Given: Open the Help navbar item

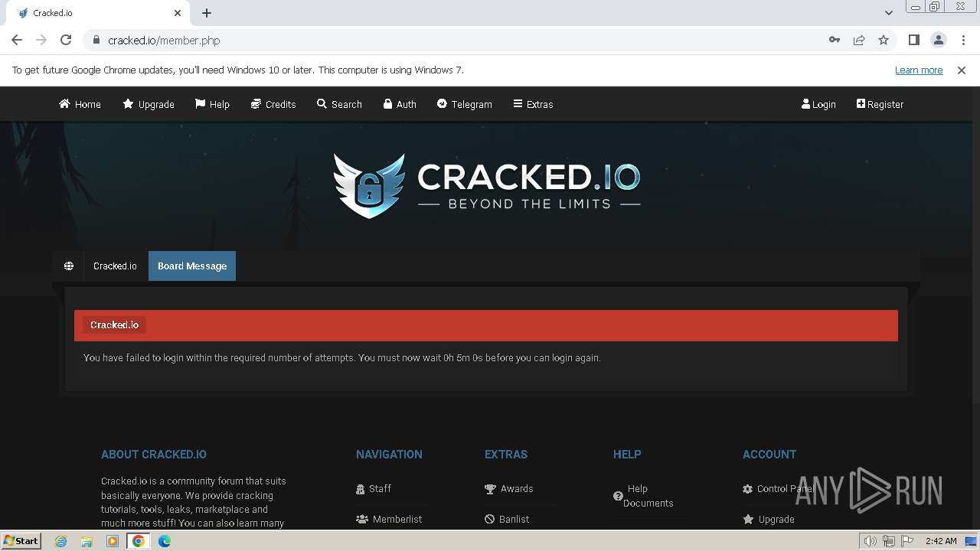Looking at the screenshot, I should 212,104.
